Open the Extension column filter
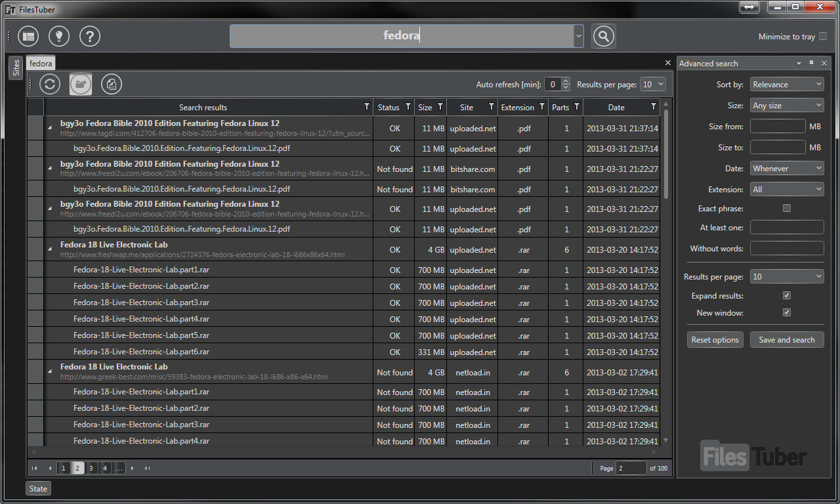 click(x=542, y=107)
